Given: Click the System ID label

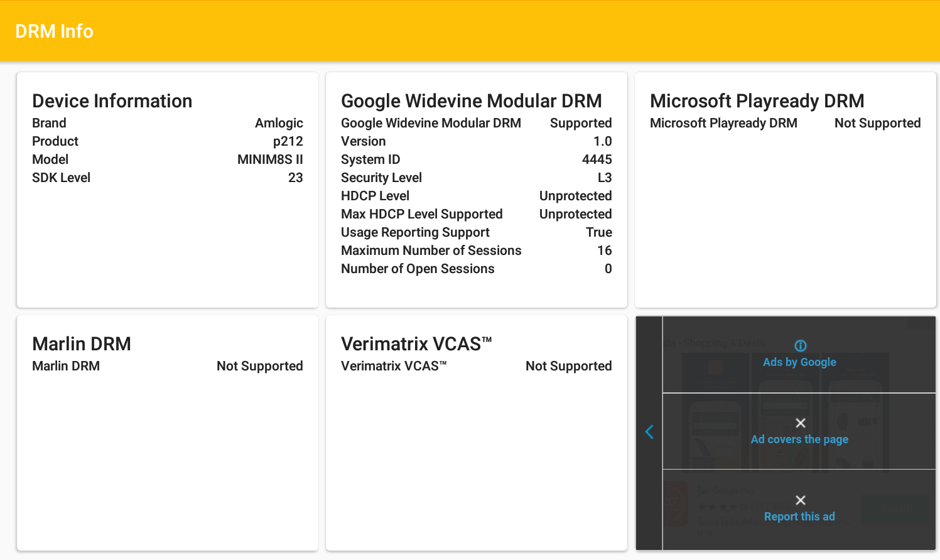Looking at the screenshot, I should coord(370,159).
